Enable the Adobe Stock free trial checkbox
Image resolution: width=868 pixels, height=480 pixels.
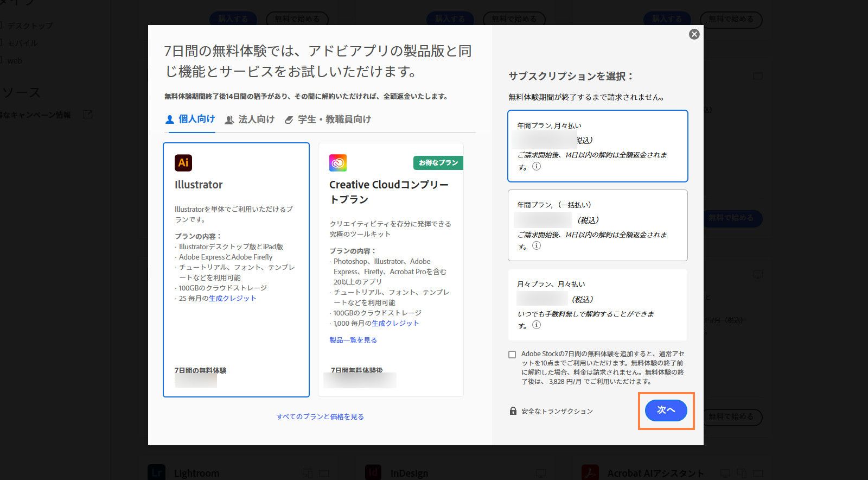[x=512, y=355]
